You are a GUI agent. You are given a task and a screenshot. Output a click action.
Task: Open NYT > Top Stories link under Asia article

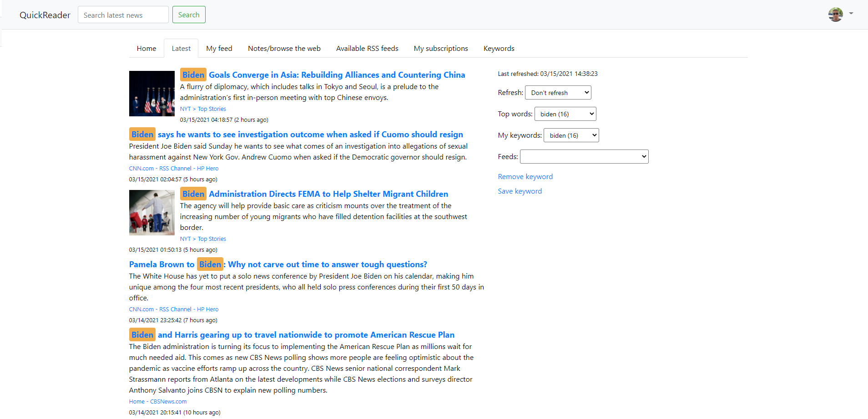[x=203, y=109]
